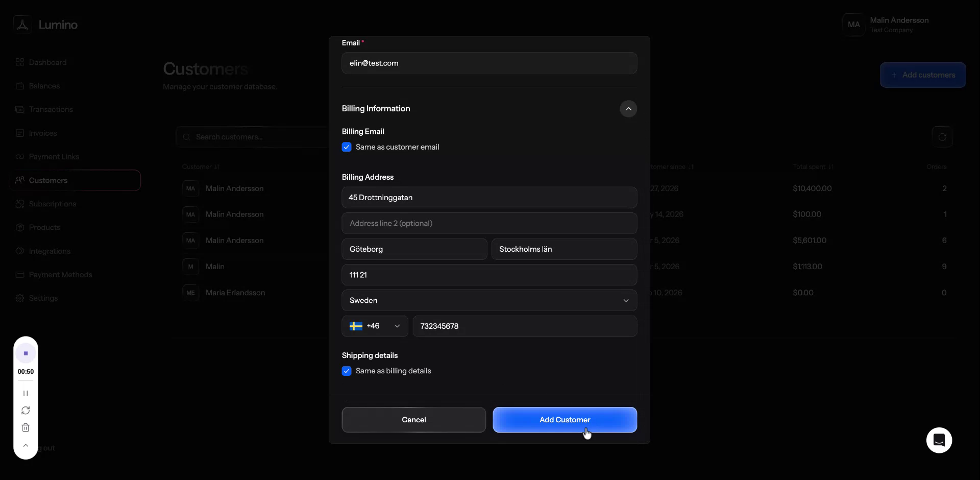Open Dashboard in the sidebar
This screenshot has height=480, width=980.
coord(47,62)
